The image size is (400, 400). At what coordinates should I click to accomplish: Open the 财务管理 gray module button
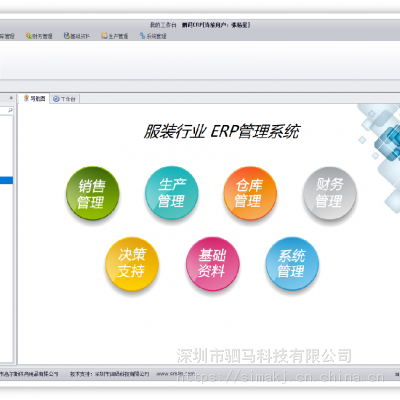(x=330, y=193)
